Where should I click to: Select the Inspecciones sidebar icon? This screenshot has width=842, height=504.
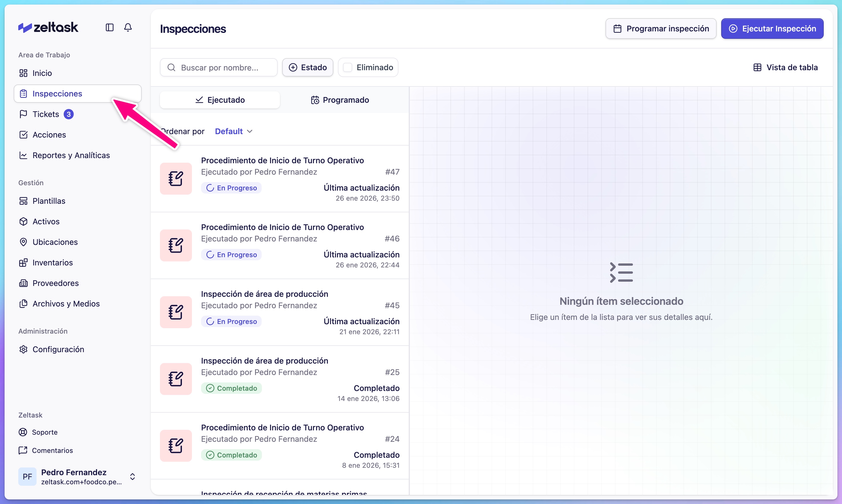click(x=23, y=93)
